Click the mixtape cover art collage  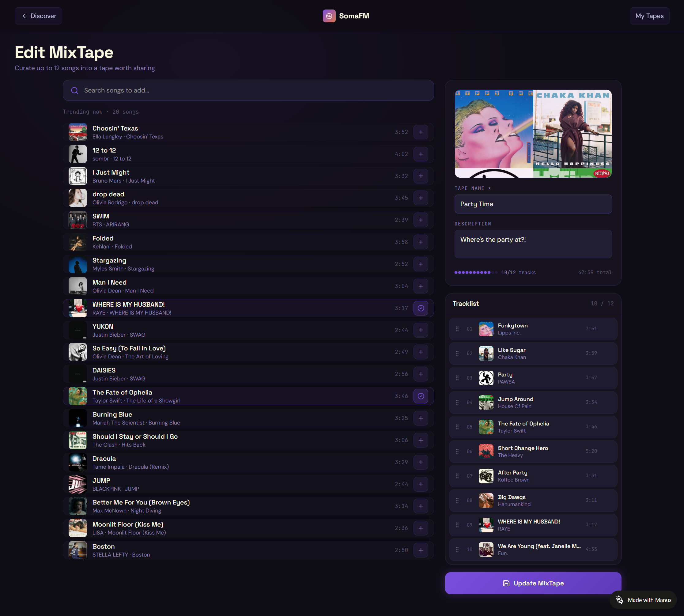(533, 134)
